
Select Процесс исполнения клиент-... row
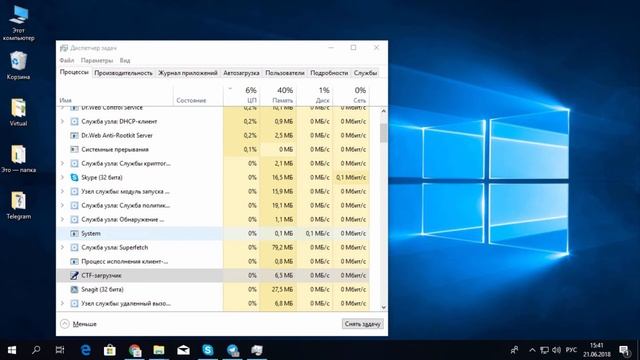[213, 261]
